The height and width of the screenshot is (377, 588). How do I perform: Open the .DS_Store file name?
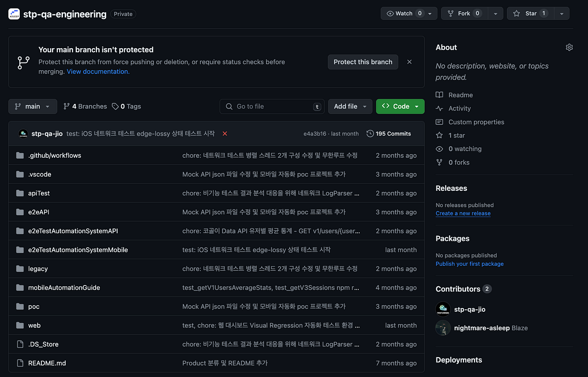(x=43, y=344)
